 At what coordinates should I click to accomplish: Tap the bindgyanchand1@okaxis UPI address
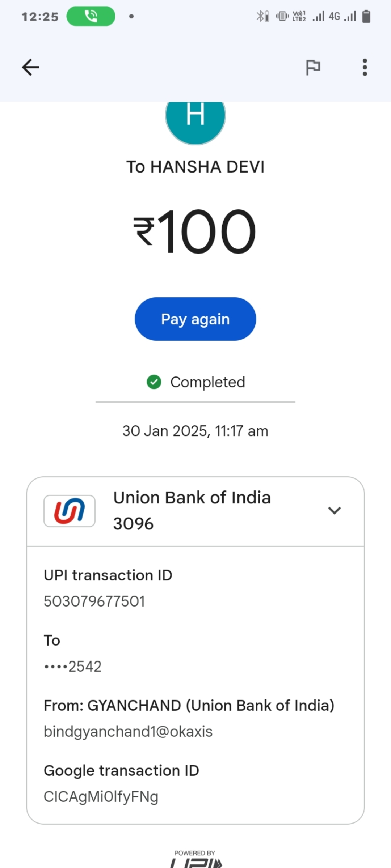(x=128, y=731)
